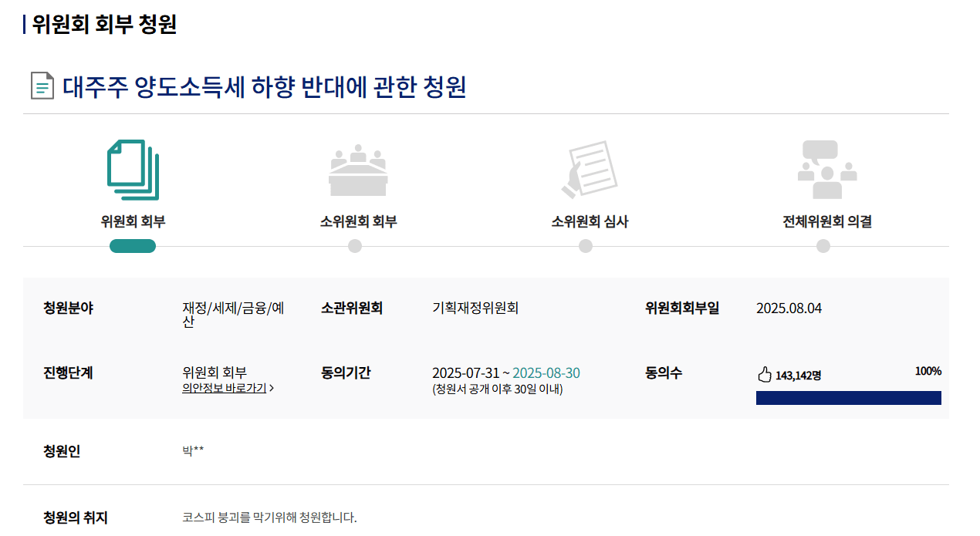Click the thumbs-up icon beside 143,142명
980x536 pixels.
pos(765,374)
